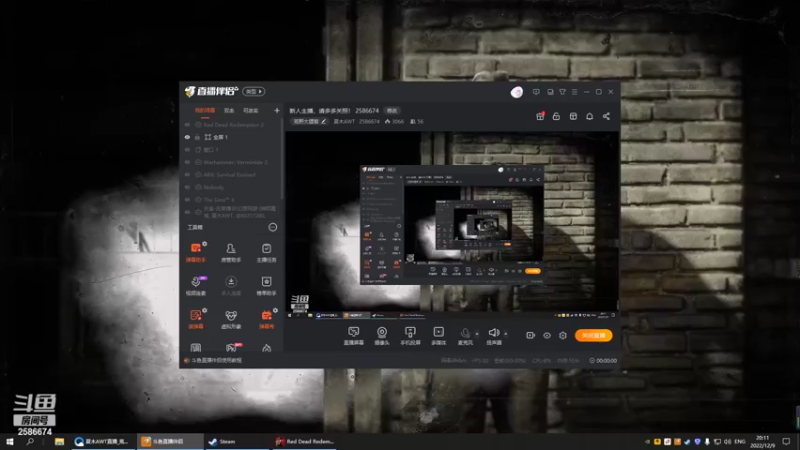Toggle visibility of ARK: Survival Evolved source

(x=187, y=174)
